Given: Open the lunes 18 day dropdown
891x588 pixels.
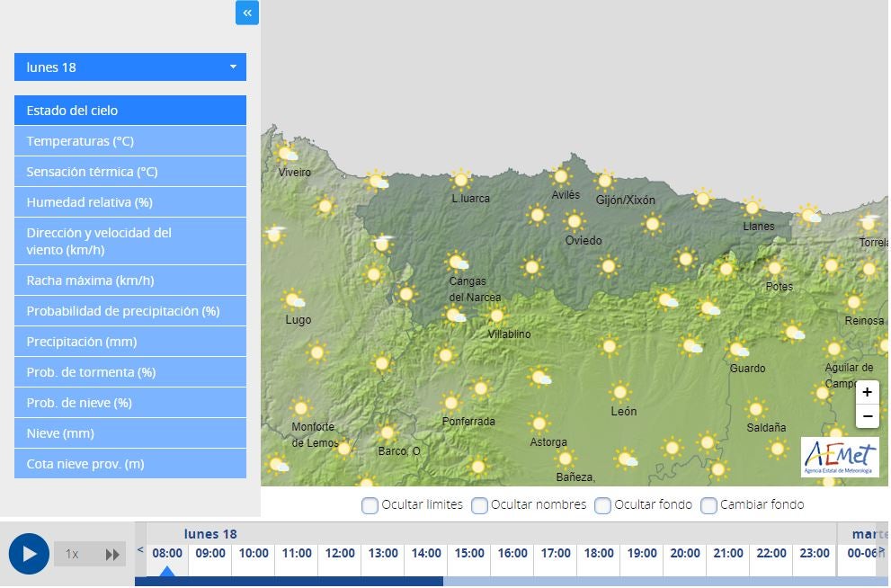Looking at the screenshot, I should 130,67.
